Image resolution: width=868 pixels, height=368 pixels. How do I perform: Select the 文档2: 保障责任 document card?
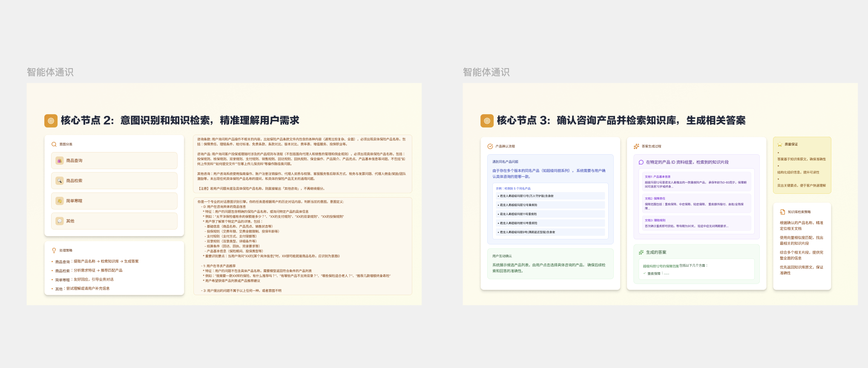pyautogui.click(x=696, y=203)
